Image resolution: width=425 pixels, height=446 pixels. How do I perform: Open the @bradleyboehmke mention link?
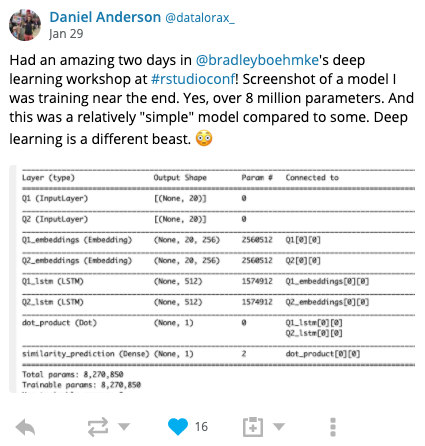(257, 60)
